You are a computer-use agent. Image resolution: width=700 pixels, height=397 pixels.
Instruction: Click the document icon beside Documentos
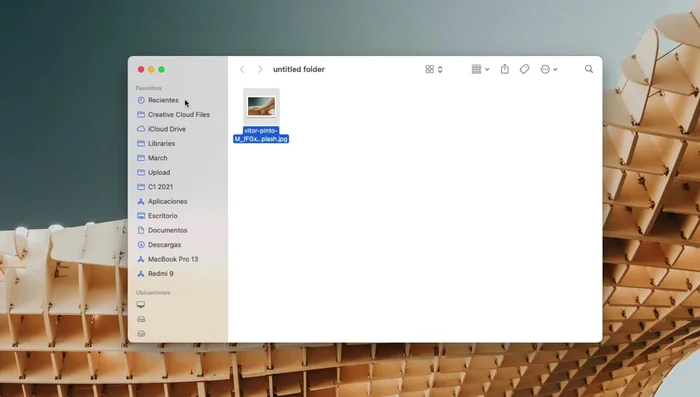141,230
